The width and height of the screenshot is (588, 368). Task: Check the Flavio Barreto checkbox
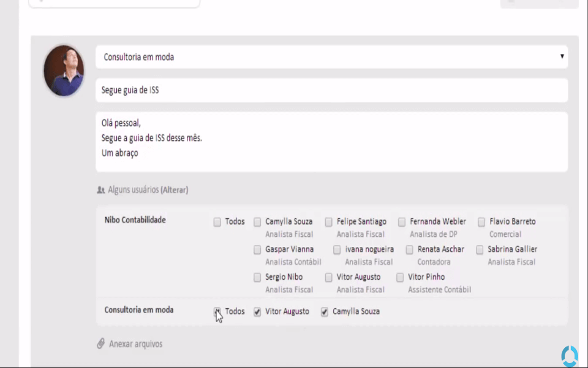tap(481, 222)
